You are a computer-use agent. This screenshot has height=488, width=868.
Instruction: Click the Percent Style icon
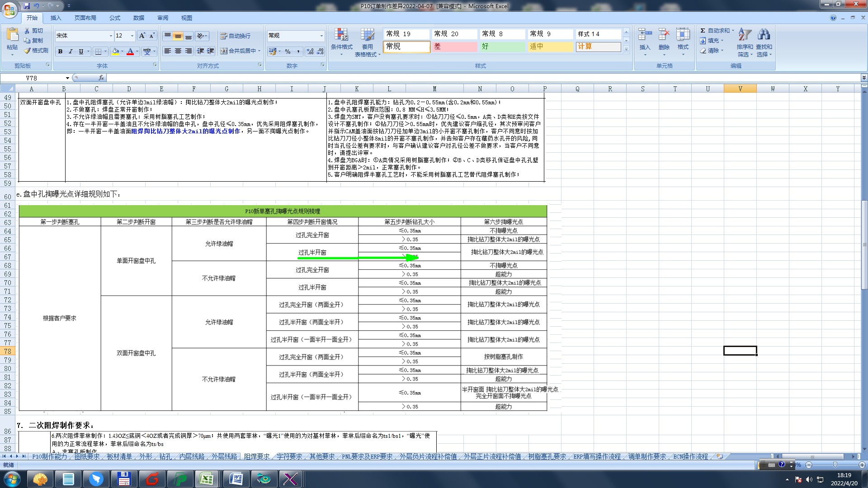coord(288,52)
